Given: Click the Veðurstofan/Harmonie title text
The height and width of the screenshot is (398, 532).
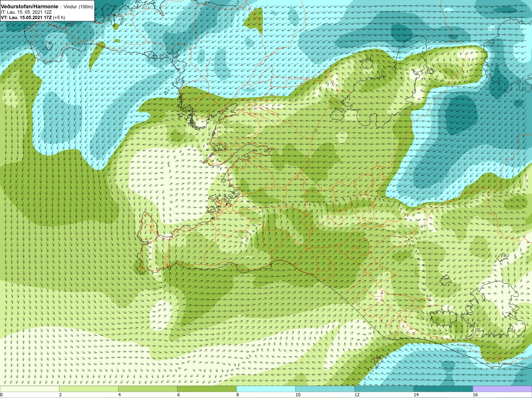Looking at the screenshot, I should coord(30,7).
